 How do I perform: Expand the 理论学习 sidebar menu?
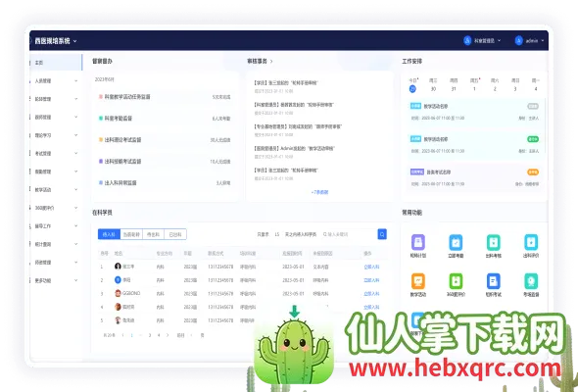point(56,135)
